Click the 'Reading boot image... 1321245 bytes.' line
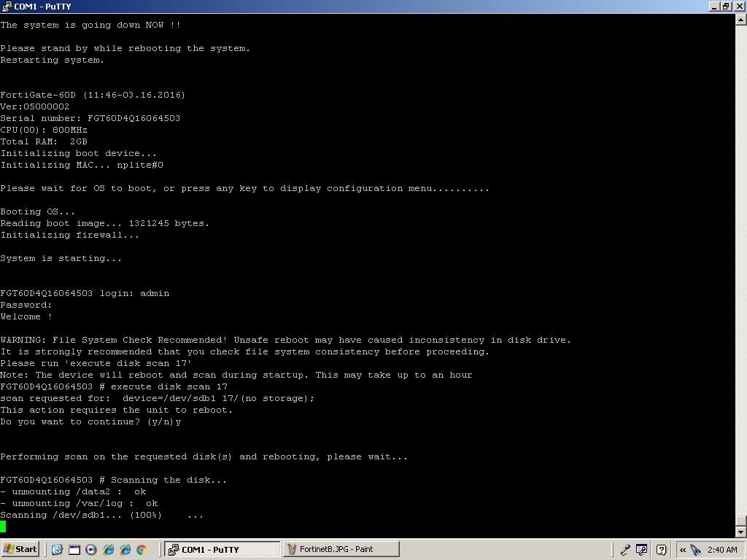The width and height of the screenshot is (747, 560). 105,223
